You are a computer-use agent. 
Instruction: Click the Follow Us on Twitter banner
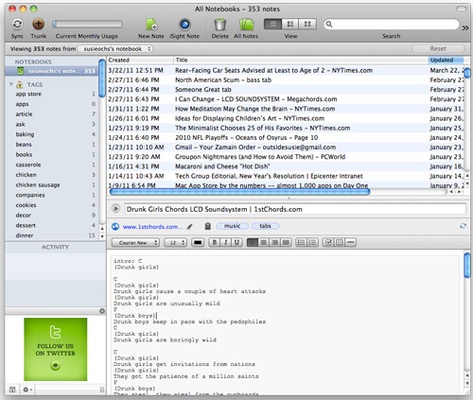click(56, 349)
